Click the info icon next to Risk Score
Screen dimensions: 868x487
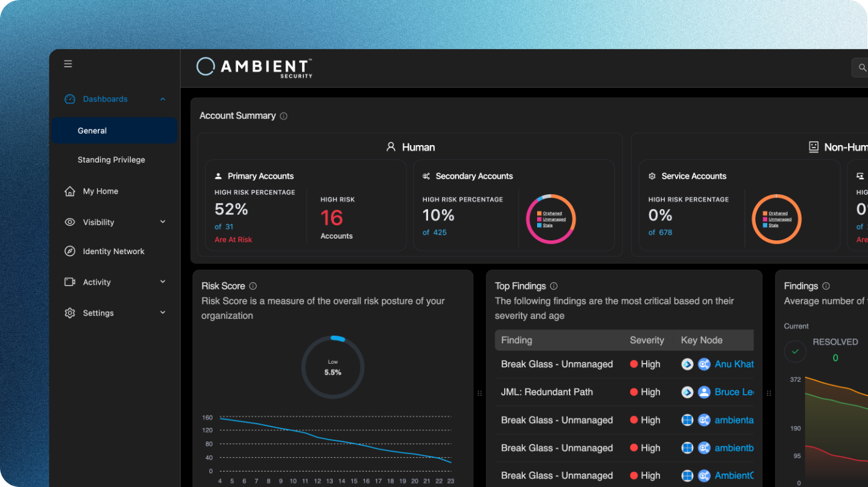tap(253, 286)
